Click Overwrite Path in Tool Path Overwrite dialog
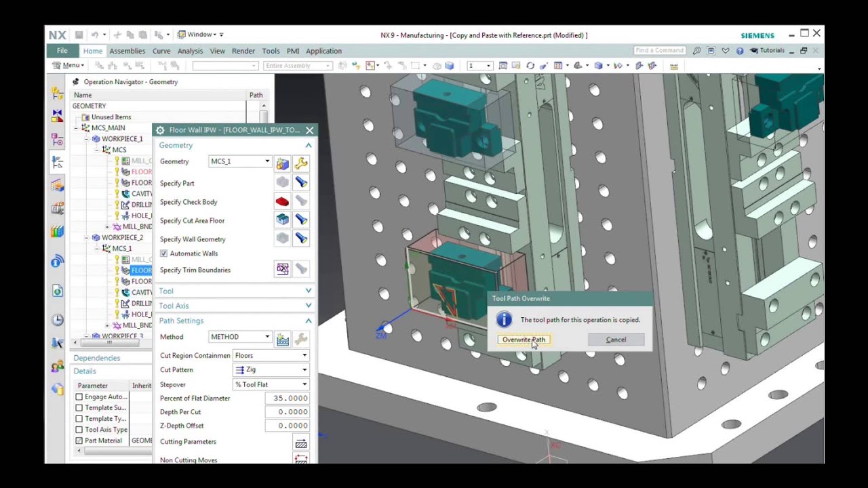The image size is (868, 488). coord(524,340)
